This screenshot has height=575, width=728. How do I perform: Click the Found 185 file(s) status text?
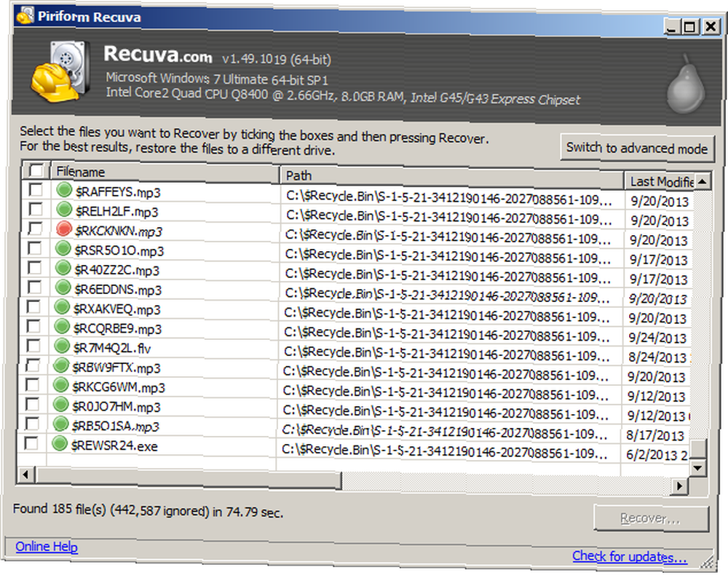148,510
